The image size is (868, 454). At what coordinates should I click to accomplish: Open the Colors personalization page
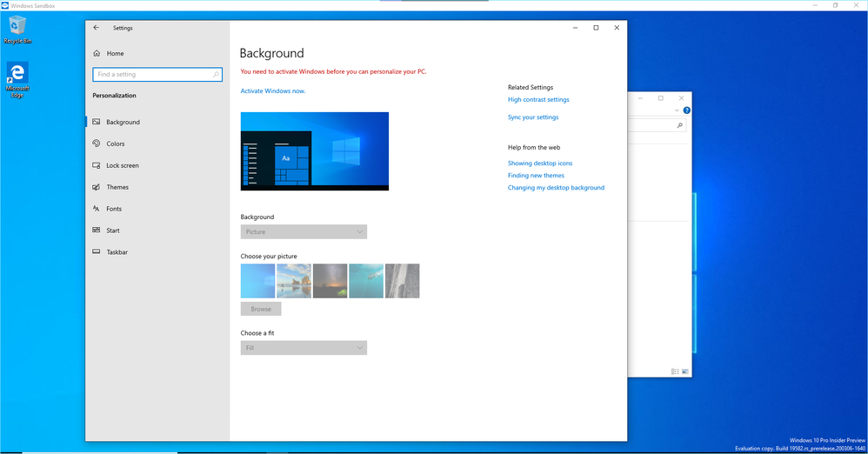tap(157, 144)
